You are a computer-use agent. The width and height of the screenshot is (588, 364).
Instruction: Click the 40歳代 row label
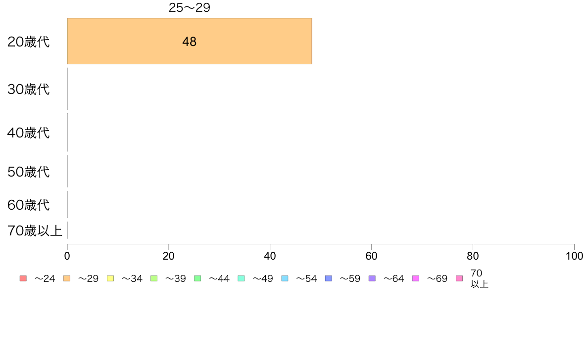[x=29, y=133]
